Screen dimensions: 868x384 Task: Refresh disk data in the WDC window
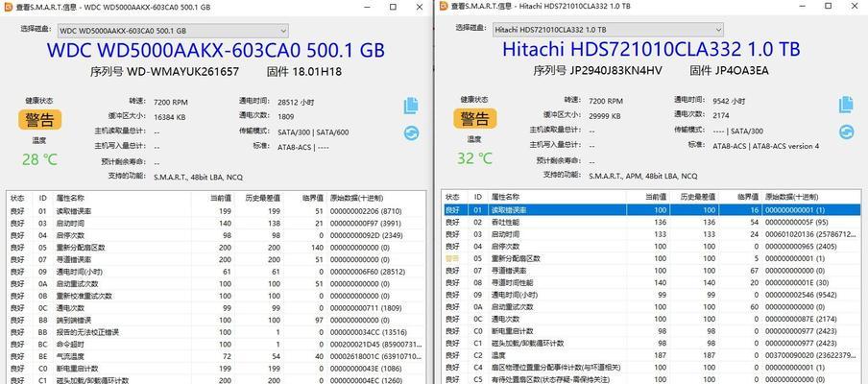(411, 132)
